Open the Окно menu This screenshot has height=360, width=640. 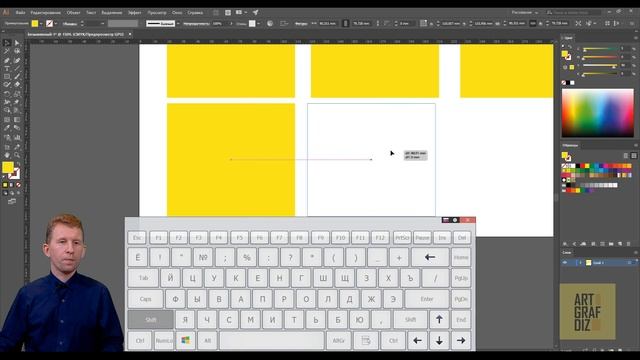(x=177, y=13)
